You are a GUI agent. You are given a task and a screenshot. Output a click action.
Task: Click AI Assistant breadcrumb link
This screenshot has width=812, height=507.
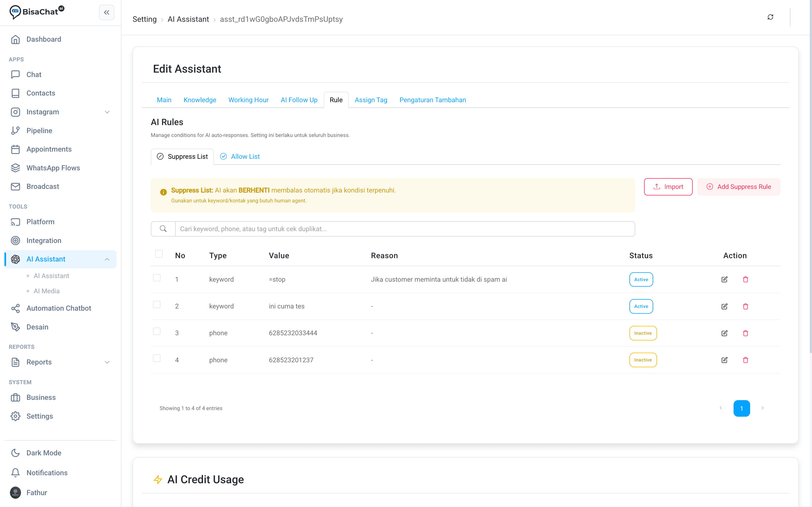(x=188, y=19)
